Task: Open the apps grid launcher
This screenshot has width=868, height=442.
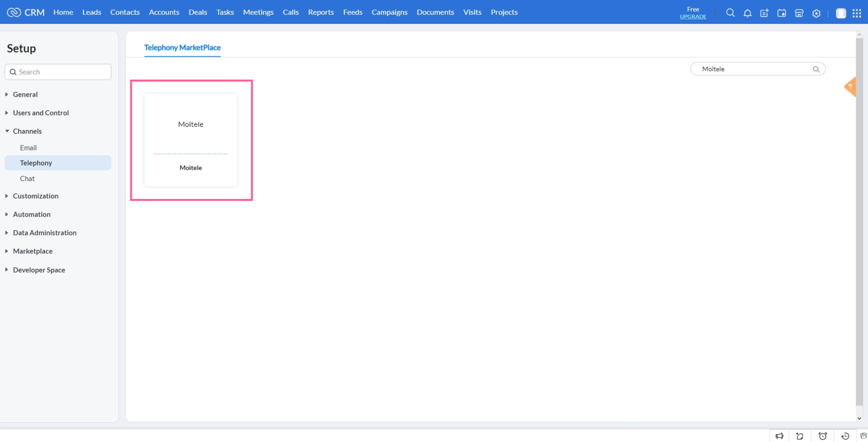Action: pyautogui.click(x=857, y=13)
